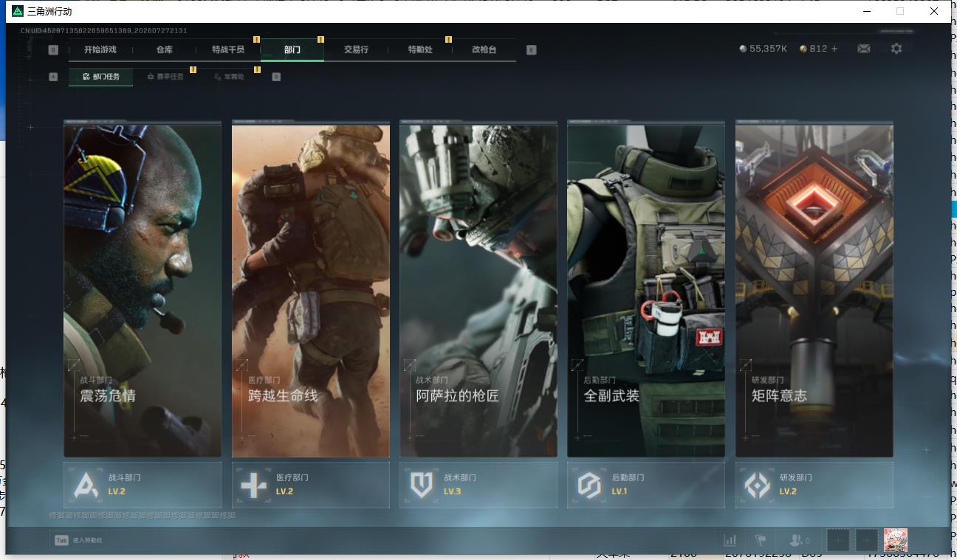Click the flag icon in bottom bar

[761, 540]
